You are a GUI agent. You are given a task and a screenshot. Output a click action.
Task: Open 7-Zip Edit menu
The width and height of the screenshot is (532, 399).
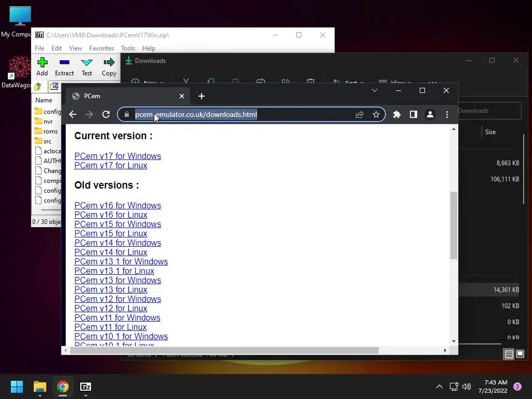click(x=56, y=48)
